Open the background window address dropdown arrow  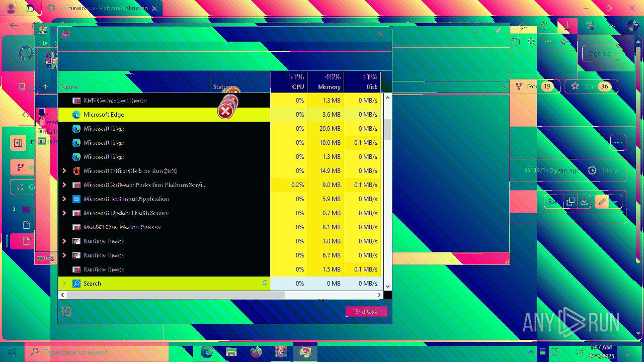(505, 87)
